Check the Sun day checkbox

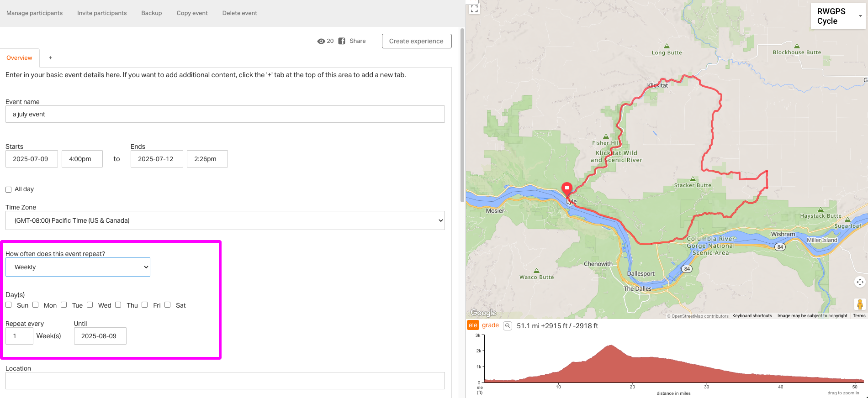pos(9,304)
